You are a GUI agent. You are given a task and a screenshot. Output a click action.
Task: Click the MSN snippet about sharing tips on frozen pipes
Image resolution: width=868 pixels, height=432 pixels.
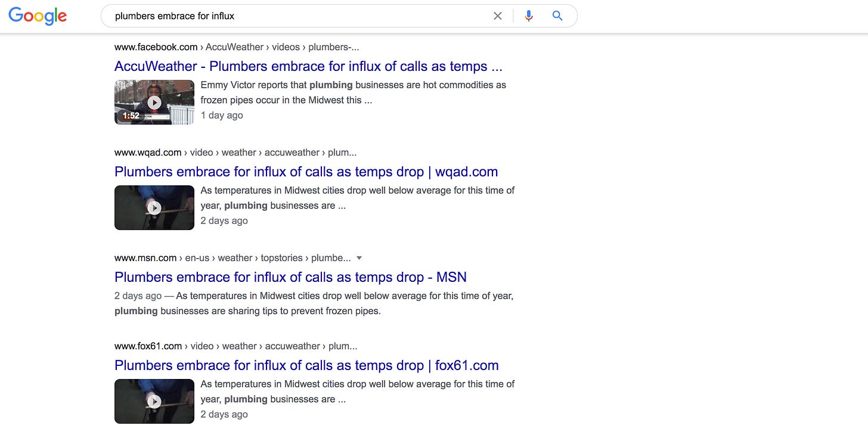click(314, 303)
